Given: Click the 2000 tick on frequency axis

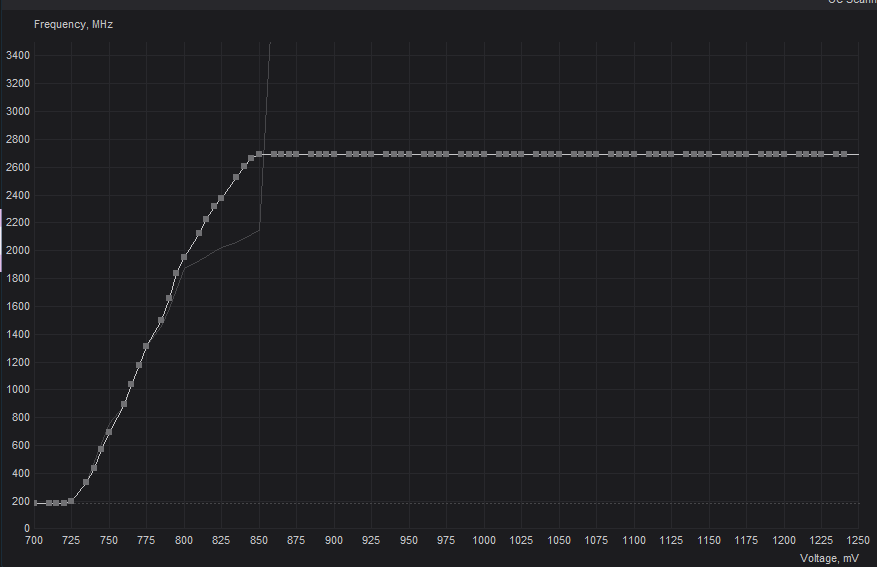Looking at the screenshot, I should [17, 250].
